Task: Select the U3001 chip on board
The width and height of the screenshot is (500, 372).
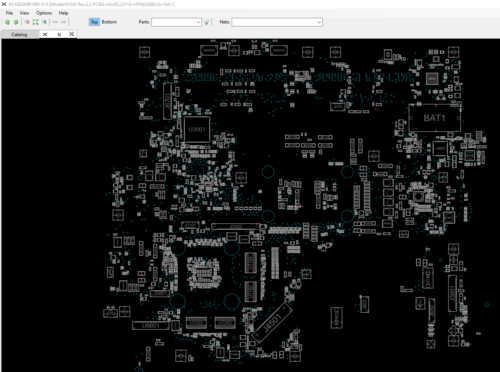Action: click(197, 130)
